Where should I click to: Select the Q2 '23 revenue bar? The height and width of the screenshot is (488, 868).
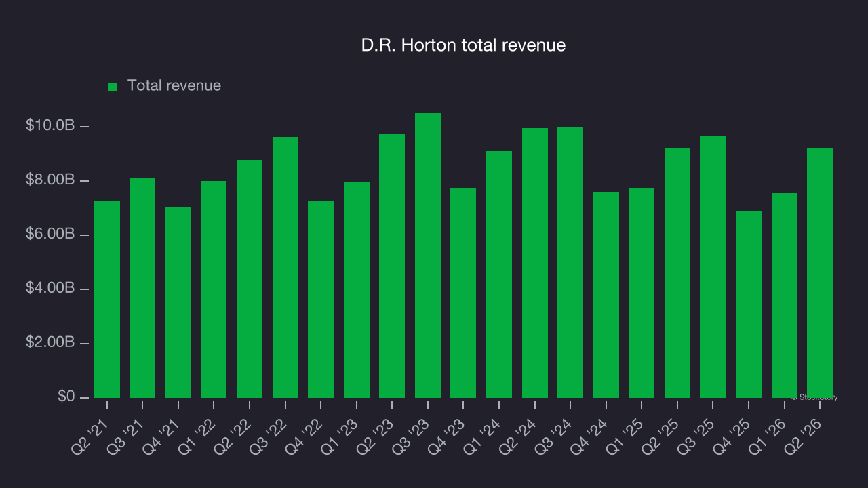point(392,266)
